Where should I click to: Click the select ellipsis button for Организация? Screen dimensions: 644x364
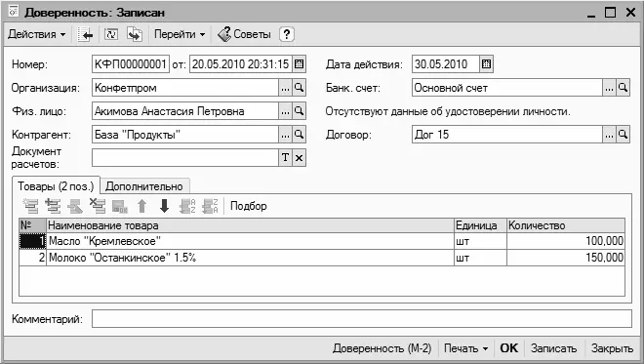(x=285, y=88)
